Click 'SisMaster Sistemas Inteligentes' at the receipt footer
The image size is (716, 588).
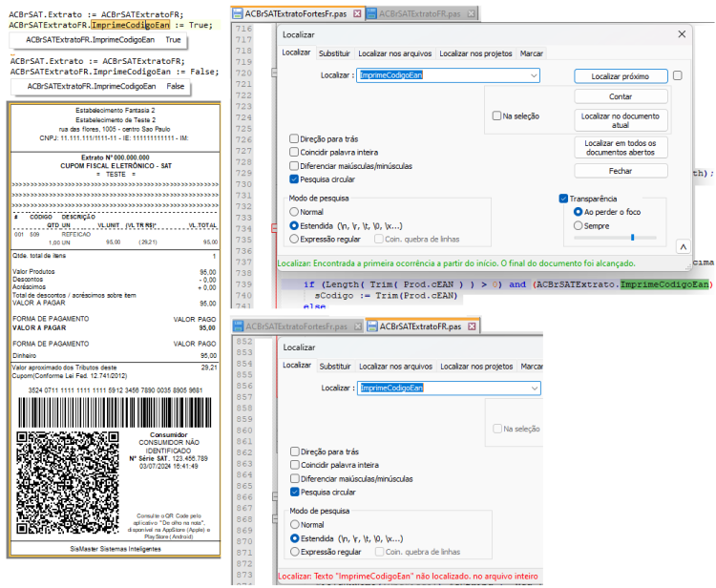tap(116, 549)
